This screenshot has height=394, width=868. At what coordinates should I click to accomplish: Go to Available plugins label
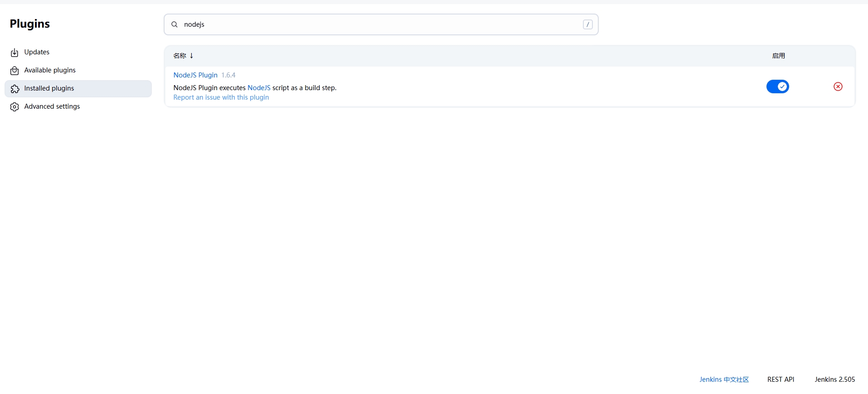(50, 70)
